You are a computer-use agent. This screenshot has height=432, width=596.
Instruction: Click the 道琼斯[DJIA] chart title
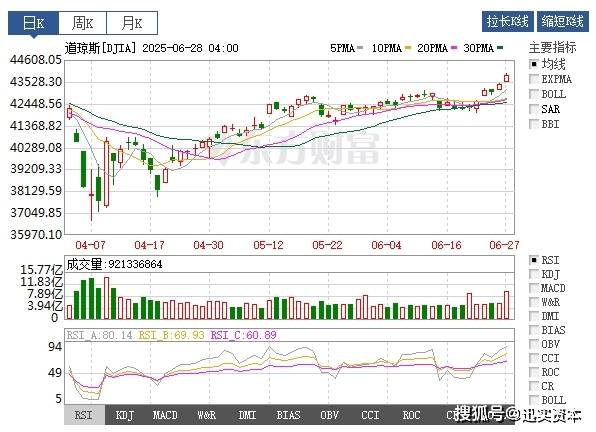click(x=100, y=48)
